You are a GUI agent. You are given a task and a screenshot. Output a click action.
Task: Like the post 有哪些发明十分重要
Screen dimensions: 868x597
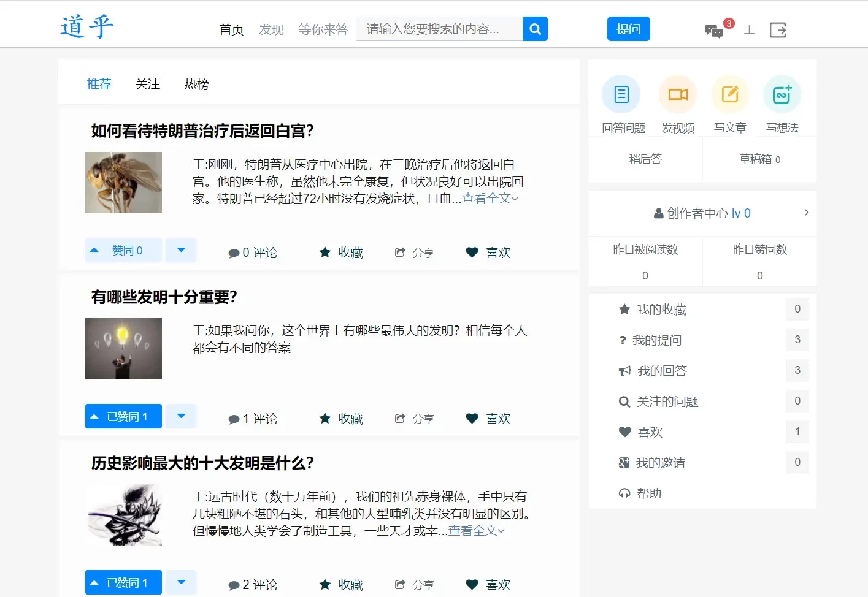pos(487,418)
